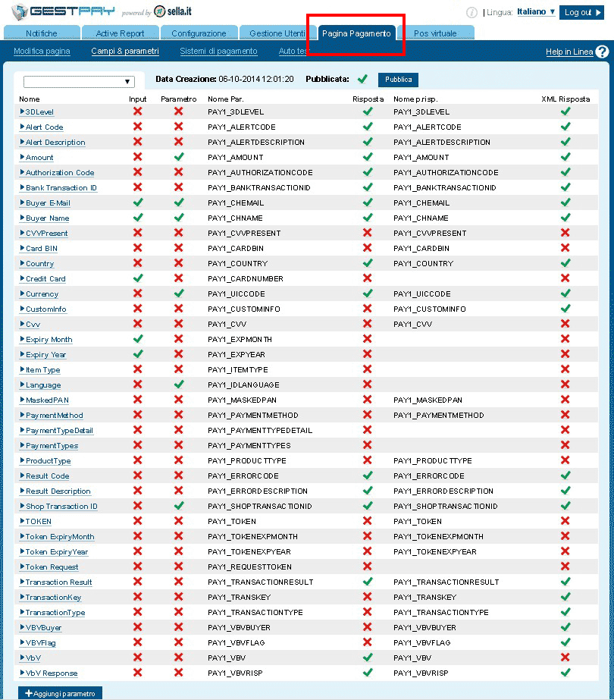
Task: Click the Parametro check for Currency
Action: [x=178, y=293]
